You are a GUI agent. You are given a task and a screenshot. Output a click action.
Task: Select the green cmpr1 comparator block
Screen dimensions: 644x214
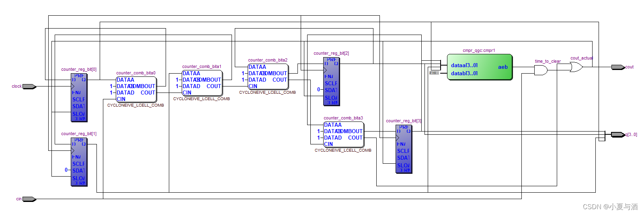point(480,67)
